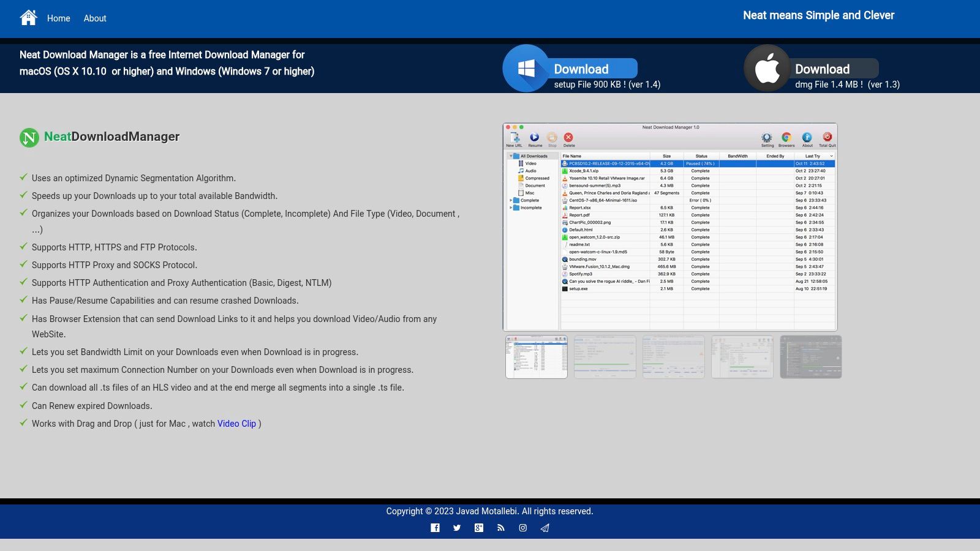The width and height of the screenshot is (980, 551).
Task: Click the Twitter icon in the footer
Action: [457, 528]
